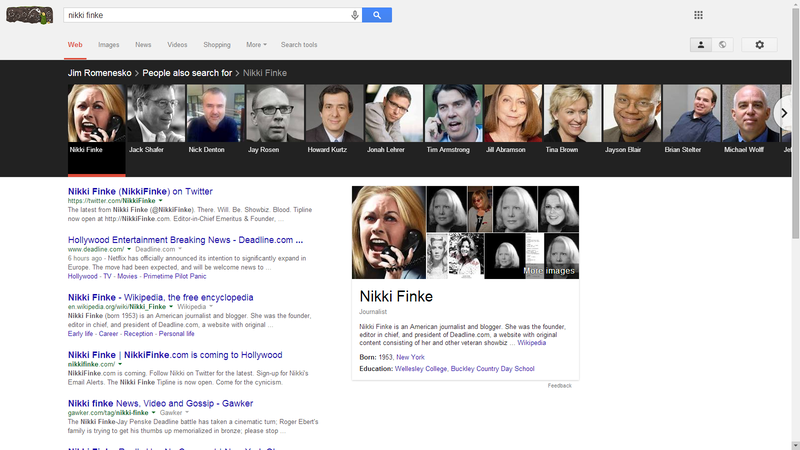Expand dropdown arrow next to twitter.com URL
This screenshot has width=800, height=450.
click(x=160, y=201)
